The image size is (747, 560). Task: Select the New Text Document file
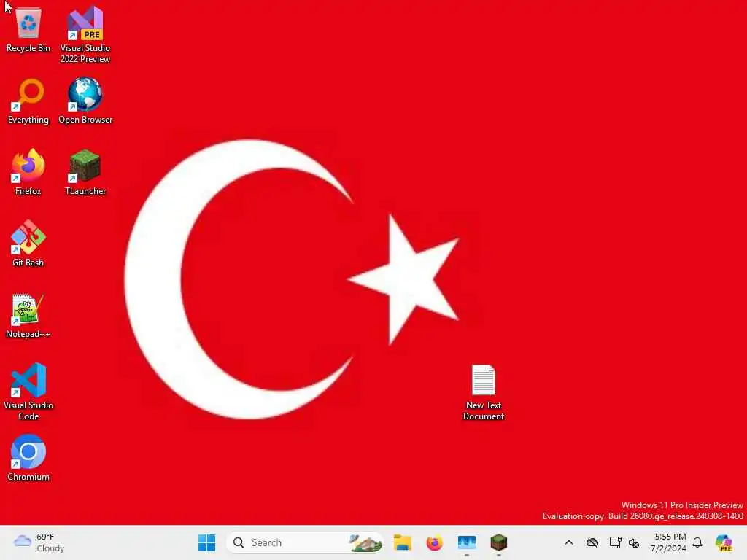pos(484,392)
